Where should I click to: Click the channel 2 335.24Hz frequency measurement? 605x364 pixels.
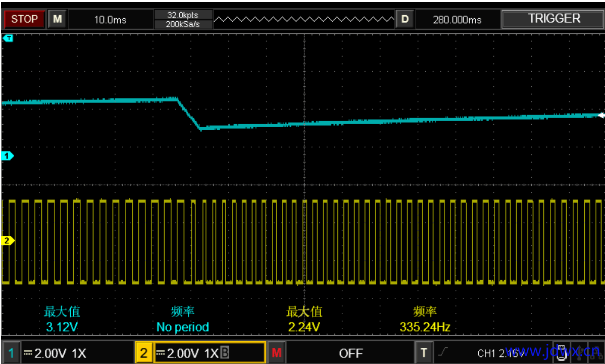tap(425, 327)
